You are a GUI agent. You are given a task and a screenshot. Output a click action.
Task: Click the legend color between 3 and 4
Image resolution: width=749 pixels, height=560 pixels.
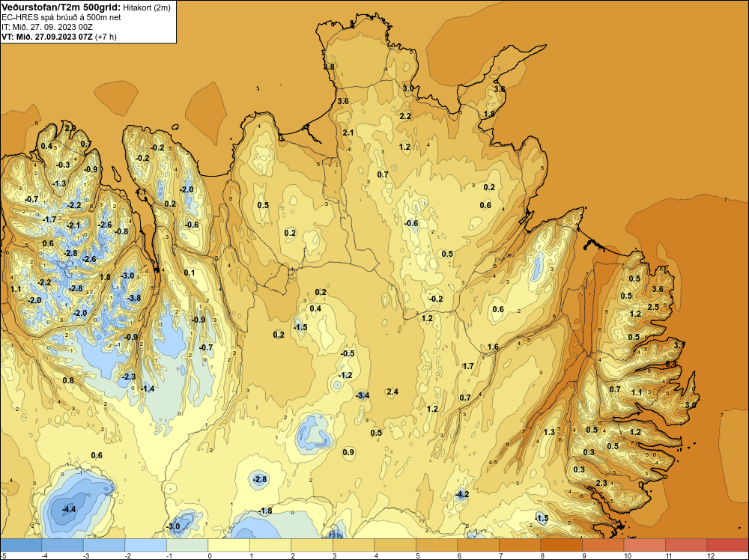coord(354,545)
